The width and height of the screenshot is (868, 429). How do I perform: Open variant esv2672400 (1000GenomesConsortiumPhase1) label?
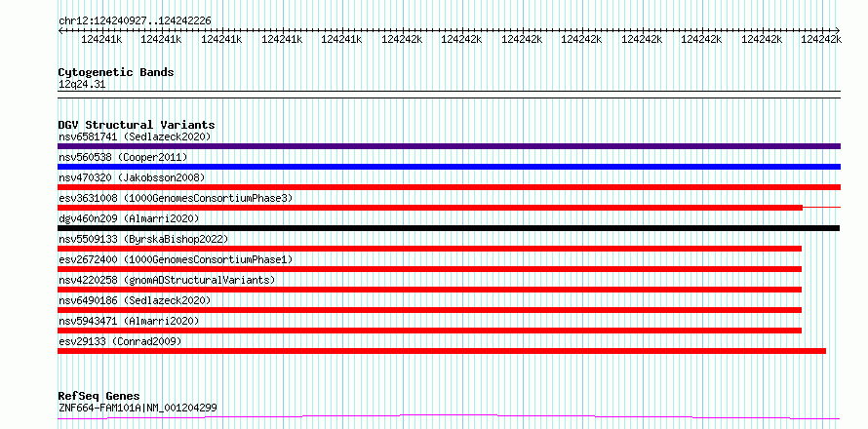[176, 259]
